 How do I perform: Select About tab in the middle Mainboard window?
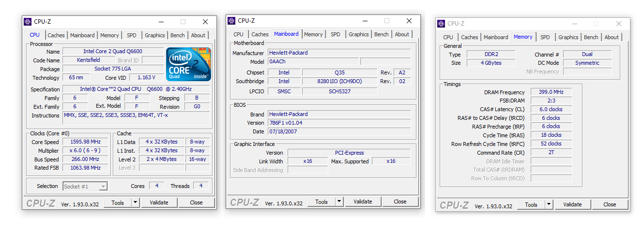tap(402, 34)
